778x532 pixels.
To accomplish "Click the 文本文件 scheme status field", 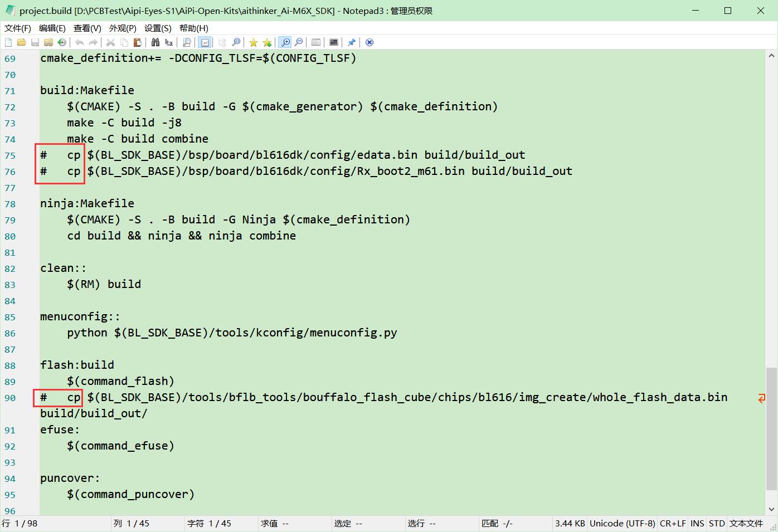I will (747, 524).
